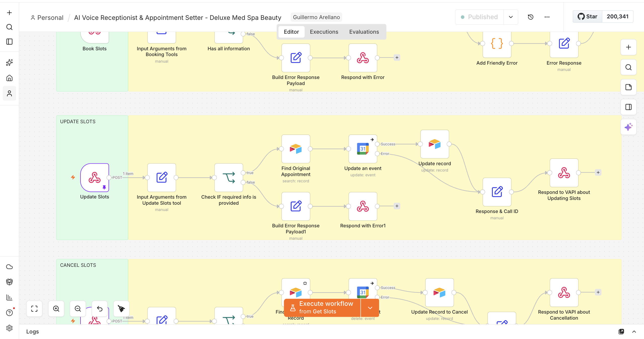Screen dimensions: 644x339
Task: Click the zoom in magnifier button
Action: pyautogui.click(x=56, y=309)
